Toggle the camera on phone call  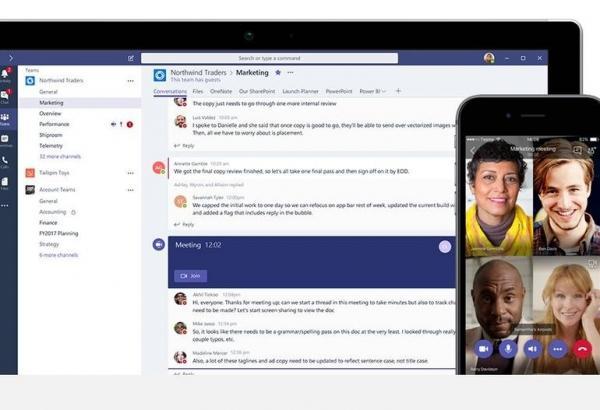483,348
